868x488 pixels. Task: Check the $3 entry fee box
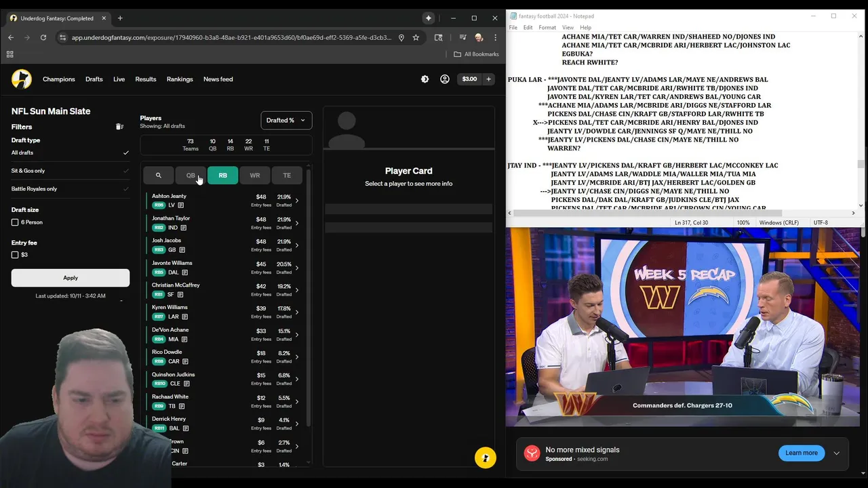tap(15, 255)
